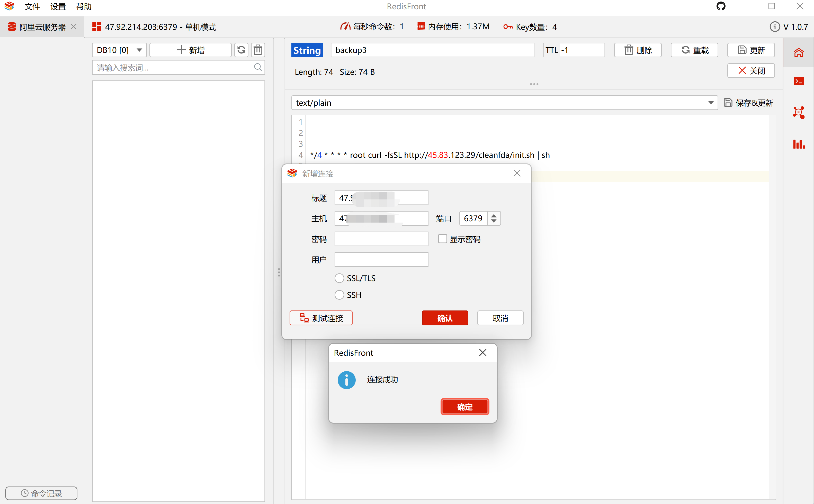Image resolution: width=814 pixels, height=504 pixels.
Task: Increase port number with stepper arrow
Action: point(494,215)
